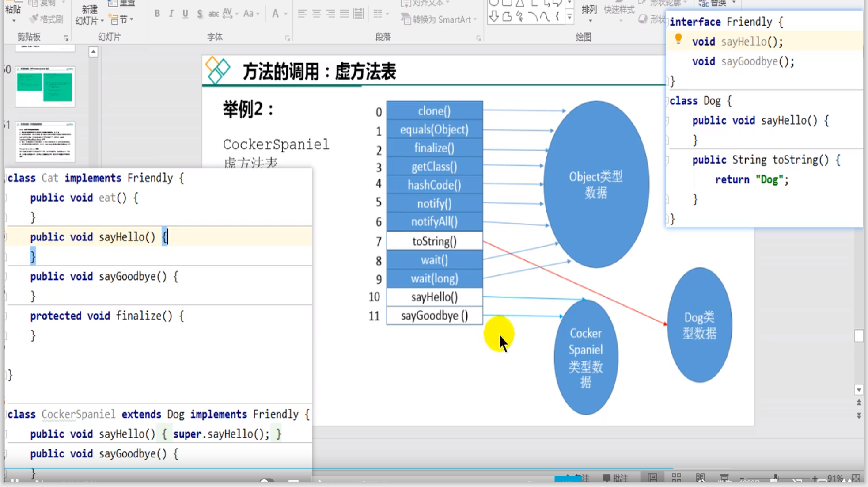The image size is (868, 487).
Task: Click the toString() row in method table
Action: click(435, 241)
